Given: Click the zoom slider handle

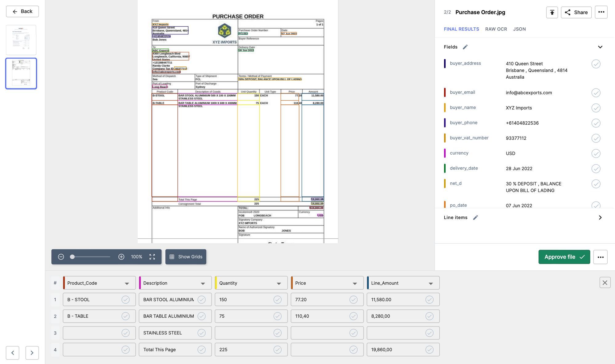Looking at the screenshot, I should click(72, 257).
